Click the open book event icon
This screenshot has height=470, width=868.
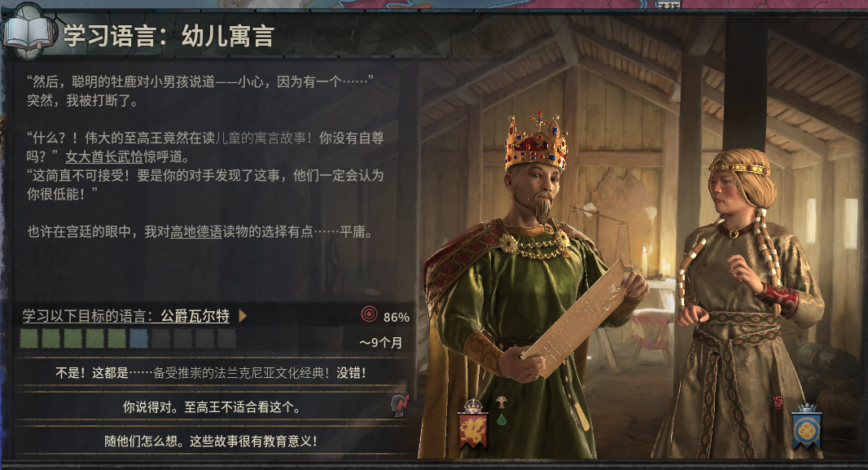[28, 33]
